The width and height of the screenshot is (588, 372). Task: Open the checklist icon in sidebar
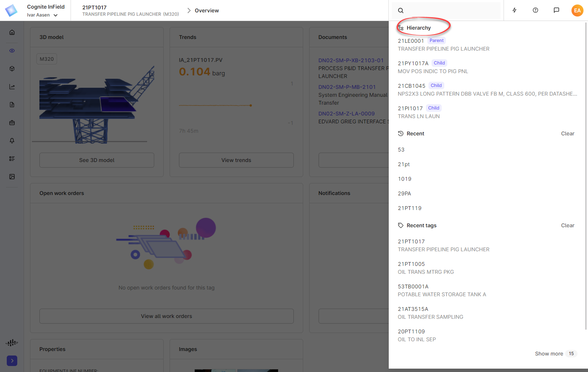pyautogui.click(x=12, y=159)
